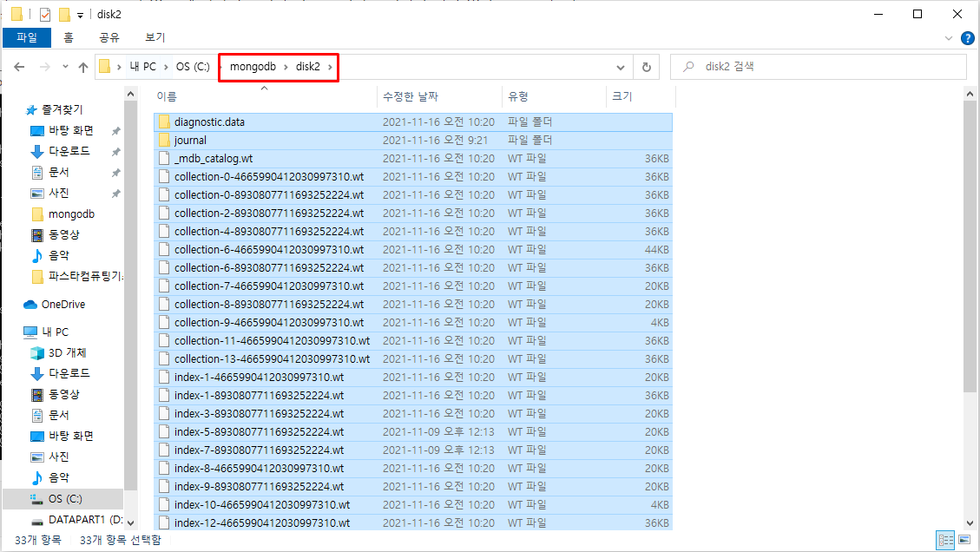The image size is (980, 552).
Task: Select pinned 사진 under 즐겨찾기
Action: coord(59,193)
